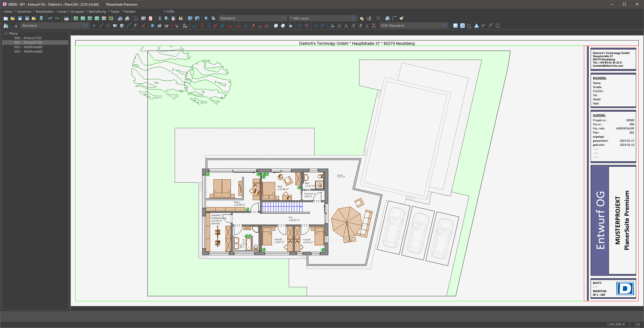Image resolution: width=644 pixels, height=328 pixels.
Task: Click the orange patio umbrella
Action: click(347, 222)
